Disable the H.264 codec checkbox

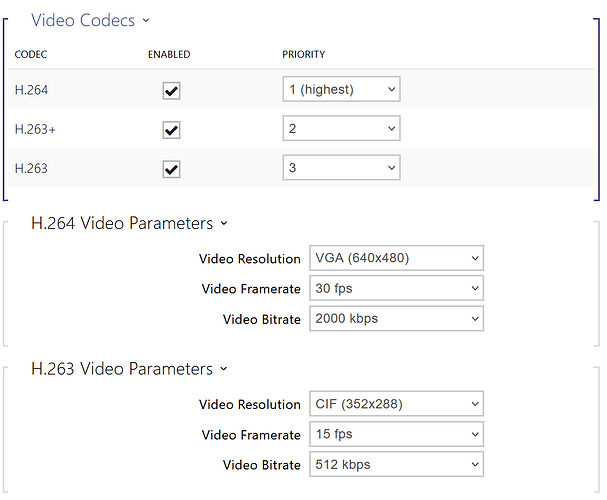[172, 91]
